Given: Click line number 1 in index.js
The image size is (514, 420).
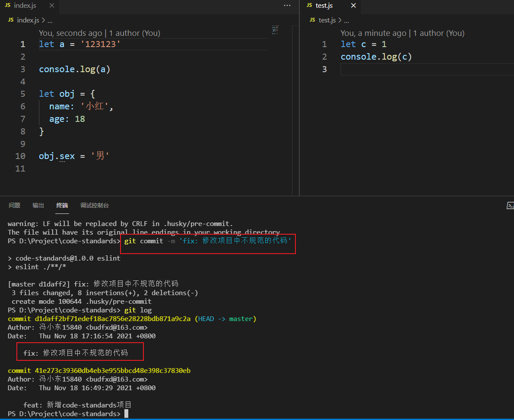Looking at the screenshot, I should (22, 44).
